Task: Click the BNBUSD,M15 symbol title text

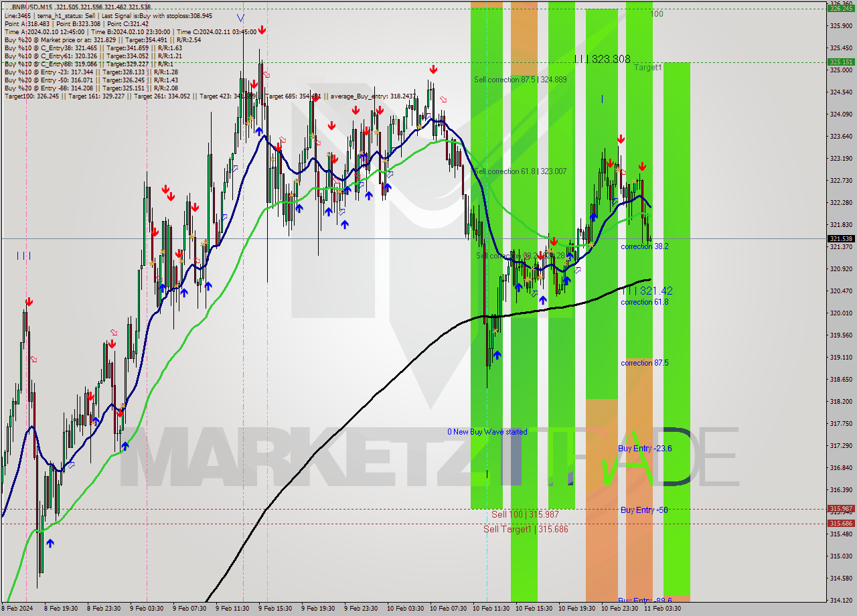Action: point(33,7)
